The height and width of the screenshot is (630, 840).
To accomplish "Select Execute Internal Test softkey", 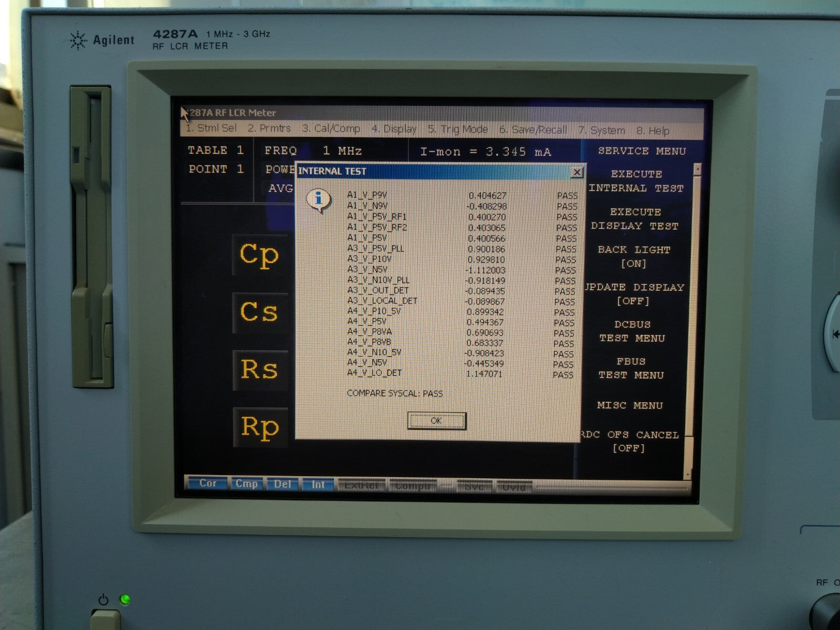I will pos(636,181).
